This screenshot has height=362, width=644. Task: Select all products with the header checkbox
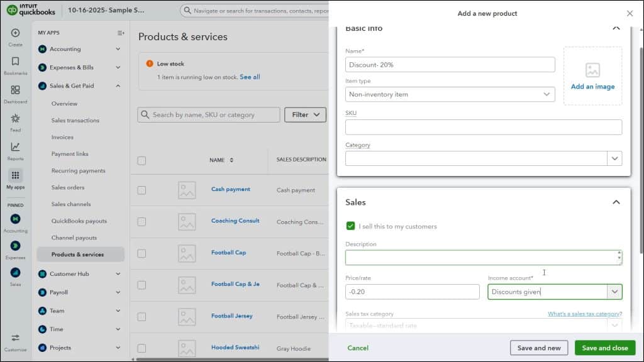pos(142,160)
